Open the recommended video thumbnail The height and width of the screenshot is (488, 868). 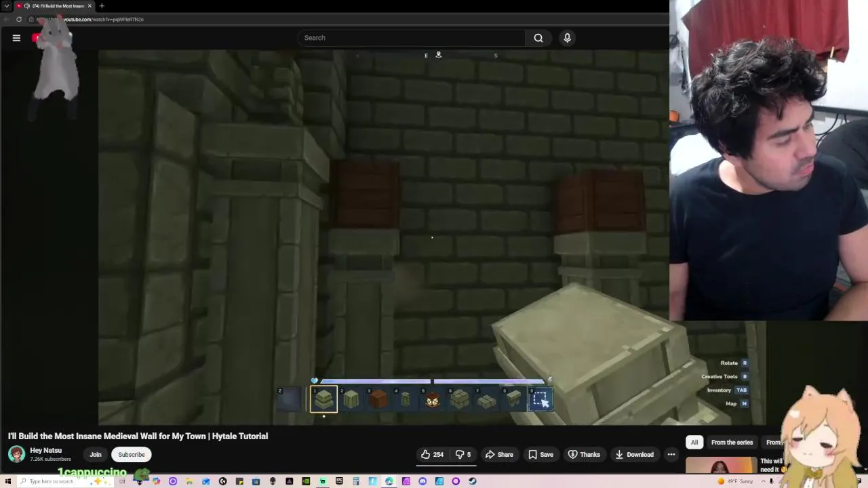721,466
